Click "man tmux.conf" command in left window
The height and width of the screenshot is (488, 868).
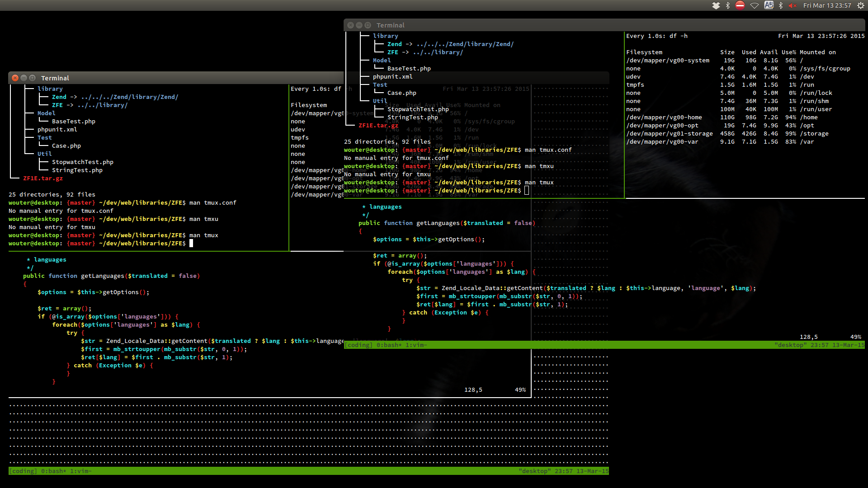(x=213, y=203)
